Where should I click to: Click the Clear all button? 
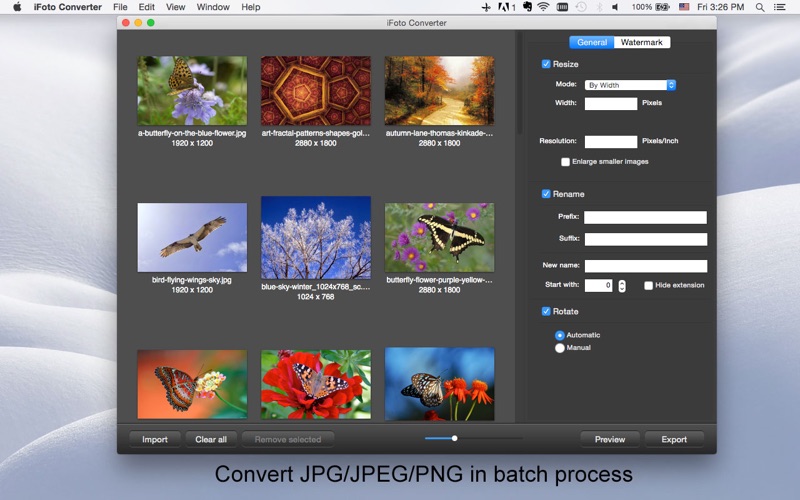[x=211, y=439]
